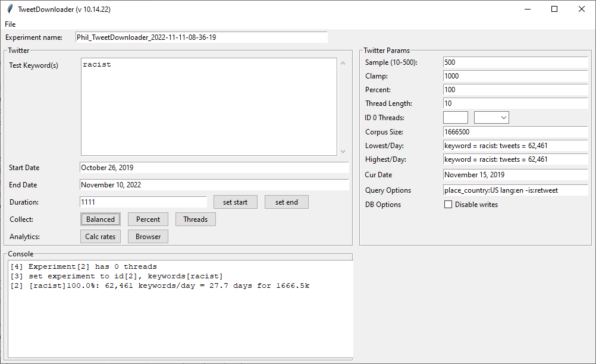Start collecting with the Threads button

(195, 219)
